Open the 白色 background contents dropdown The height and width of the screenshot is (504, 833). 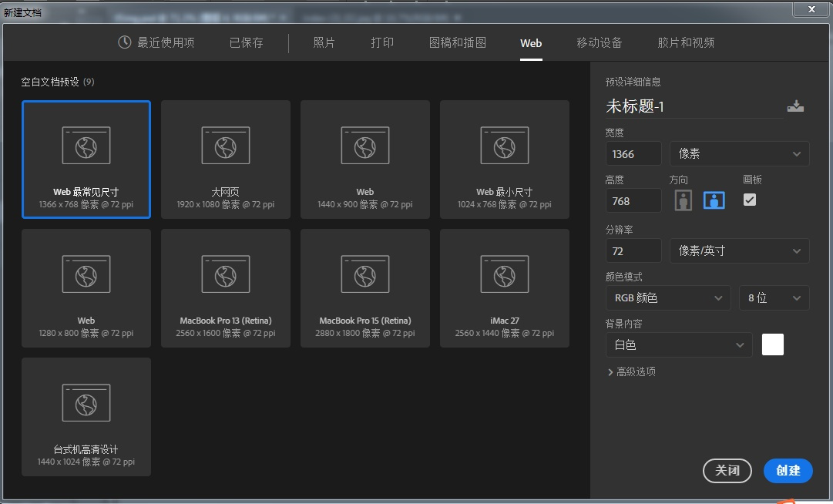(x=678, y=344)
